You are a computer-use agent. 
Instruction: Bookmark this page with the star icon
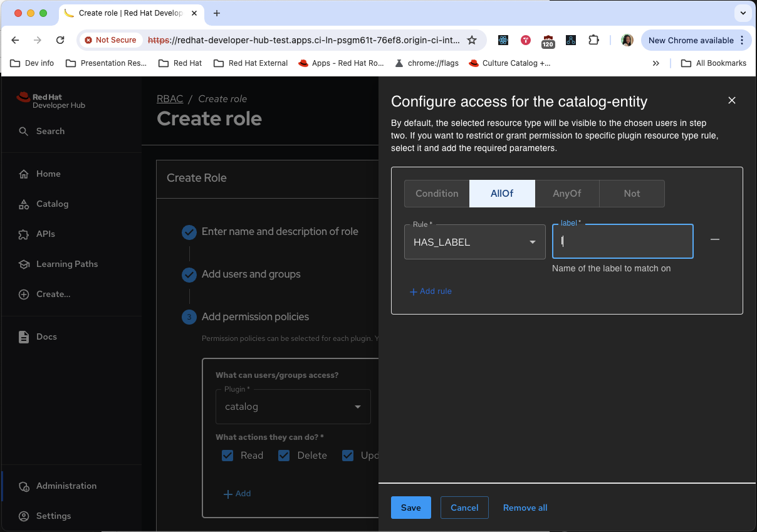click(472, 40)
